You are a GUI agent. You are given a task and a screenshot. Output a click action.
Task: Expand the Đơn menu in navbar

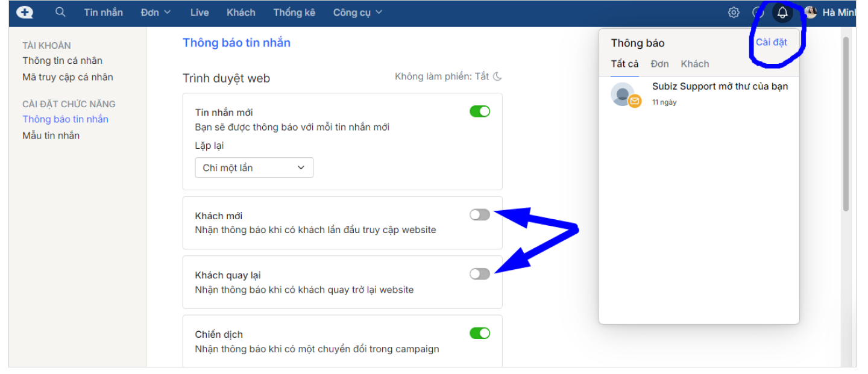pos(156,12)
